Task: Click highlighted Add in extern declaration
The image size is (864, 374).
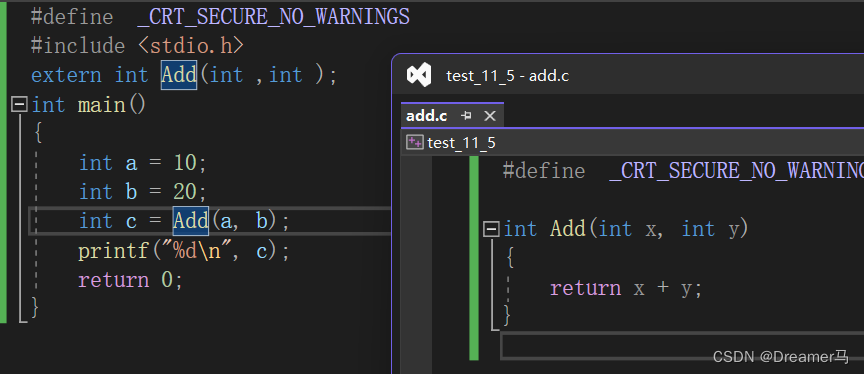Action: (179, 75)
